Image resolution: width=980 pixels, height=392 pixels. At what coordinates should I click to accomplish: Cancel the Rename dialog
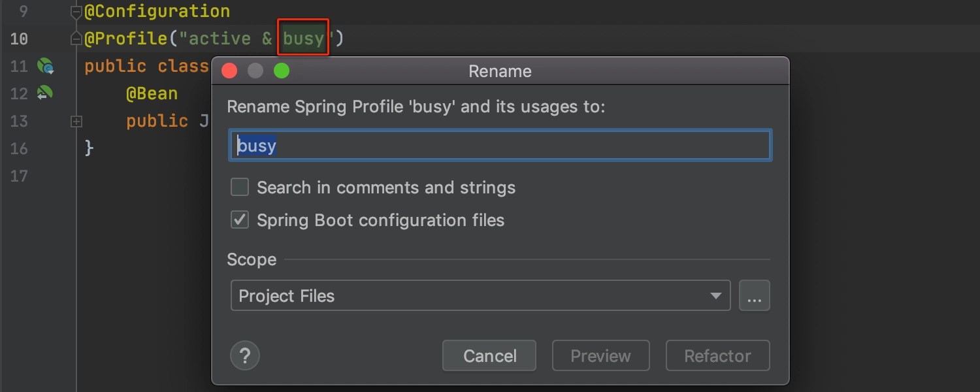tap(489, 355)
